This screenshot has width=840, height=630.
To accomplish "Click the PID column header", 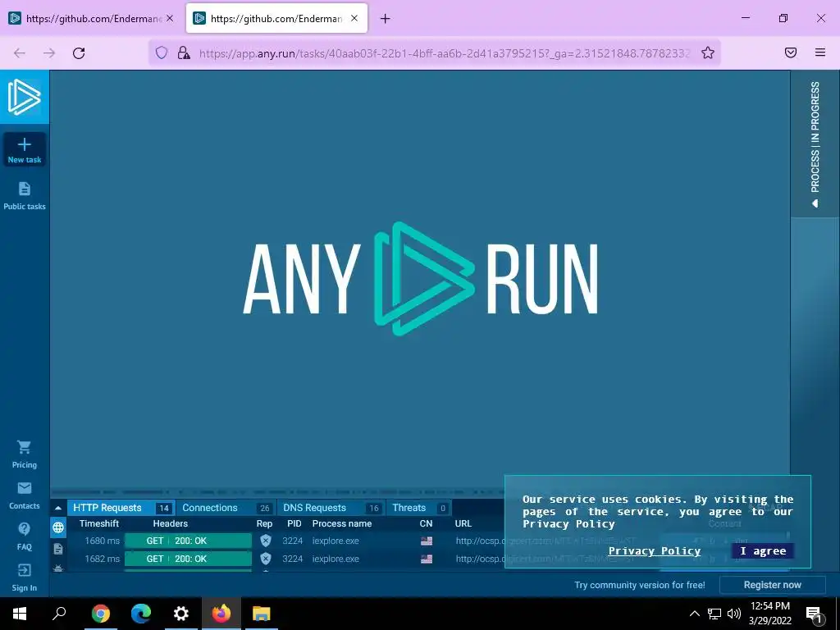I will pos(294,523).
